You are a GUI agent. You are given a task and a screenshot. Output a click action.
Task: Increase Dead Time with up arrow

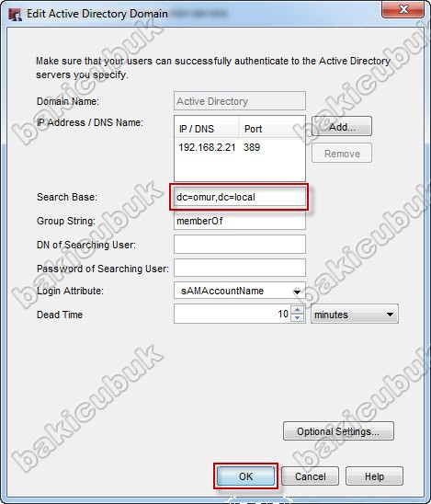(298, 310)
